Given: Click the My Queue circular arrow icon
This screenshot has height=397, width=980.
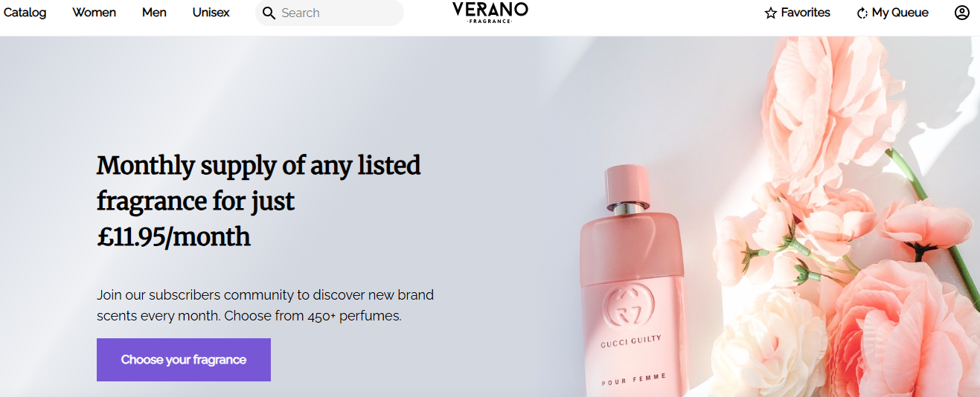Looking at the screenshot, I should coord(862,13).
